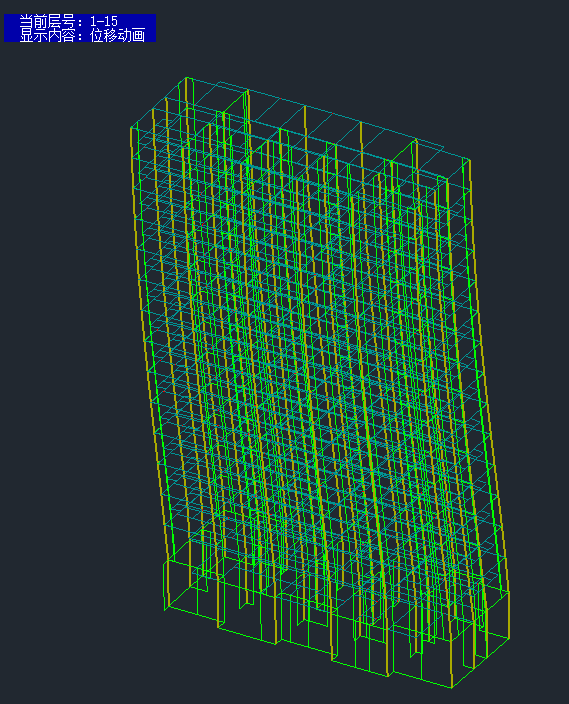569x704 pixels.
Task: Click the empty dark background beside model
Action: tap(67, 359)
